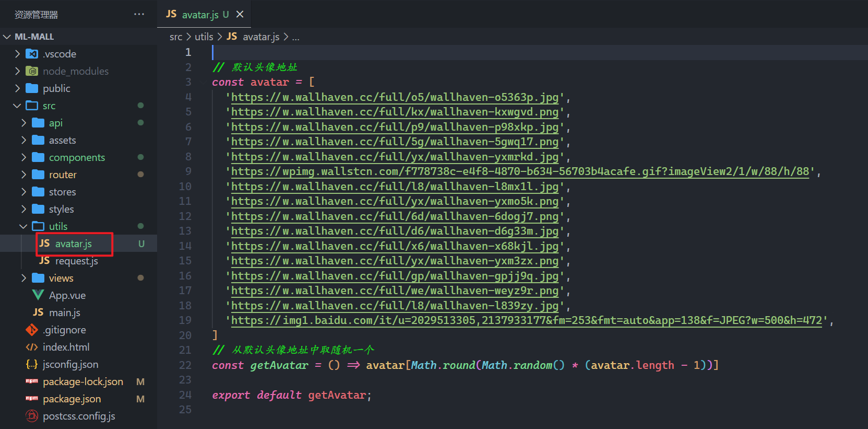Click the JS icon in the avatar.js tab
Screen dimensions: 868x429
[171, 14]
